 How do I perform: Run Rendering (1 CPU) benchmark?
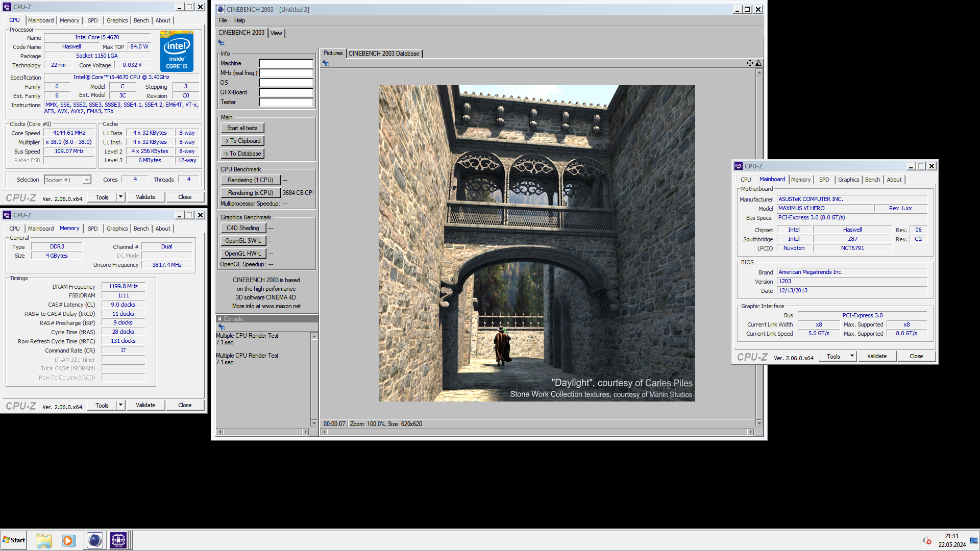click(251, 180)
